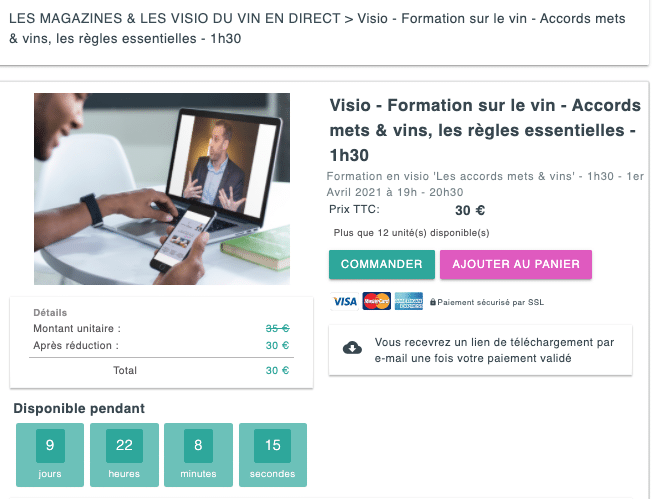Viewport: 652px width, 499px height.
Task: Click the Prix TTC 30 € amount
Action: (470, 210)
